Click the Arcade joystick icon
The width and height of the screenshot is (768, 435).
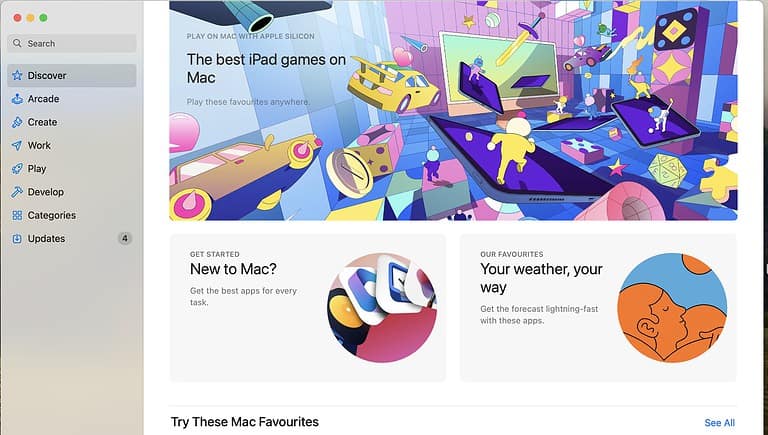(17, 99)
